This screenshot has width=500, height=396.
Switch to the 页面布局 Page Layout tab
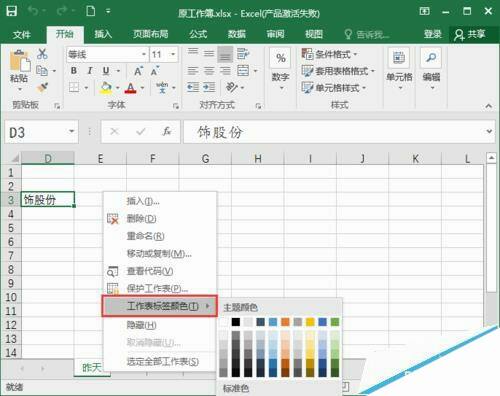[x=151, y=34]
